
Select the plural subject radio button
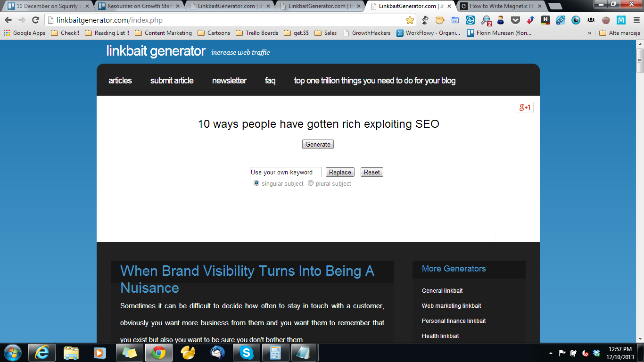click(x=311, y=183)
